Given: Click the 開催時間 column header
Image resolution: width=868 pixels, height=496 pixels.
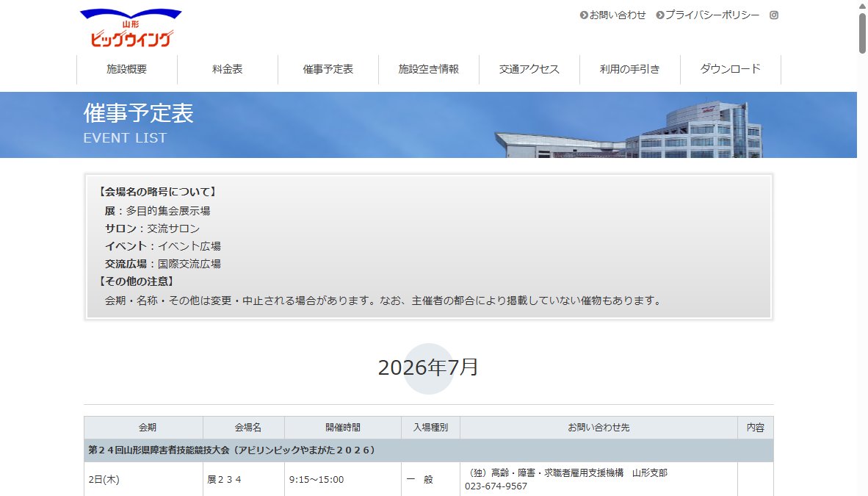Looking at the screenshot, I should click(343, 427).
